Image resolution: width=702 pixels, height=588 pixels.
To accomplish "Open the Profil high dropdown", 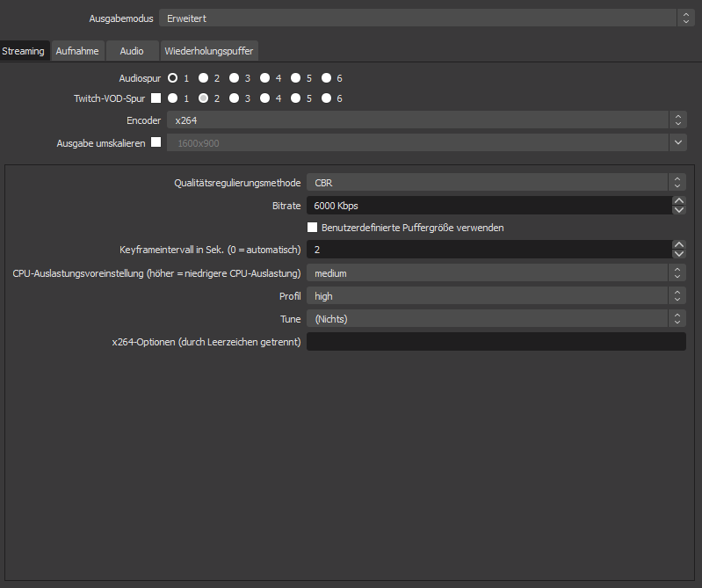I will [496, 296].
